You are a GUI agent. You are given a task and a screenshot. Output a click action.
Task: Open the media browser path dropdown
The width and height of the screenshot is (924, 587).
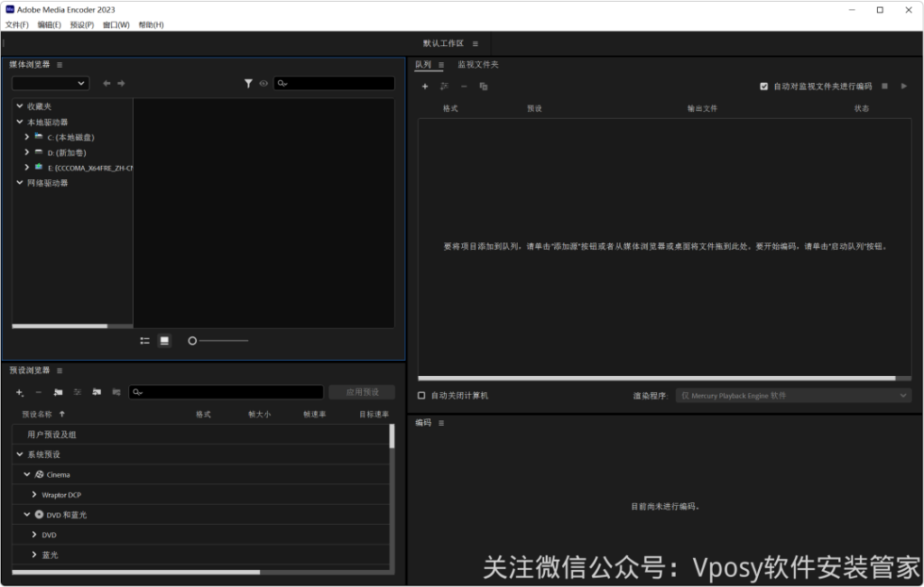point(51,84)
